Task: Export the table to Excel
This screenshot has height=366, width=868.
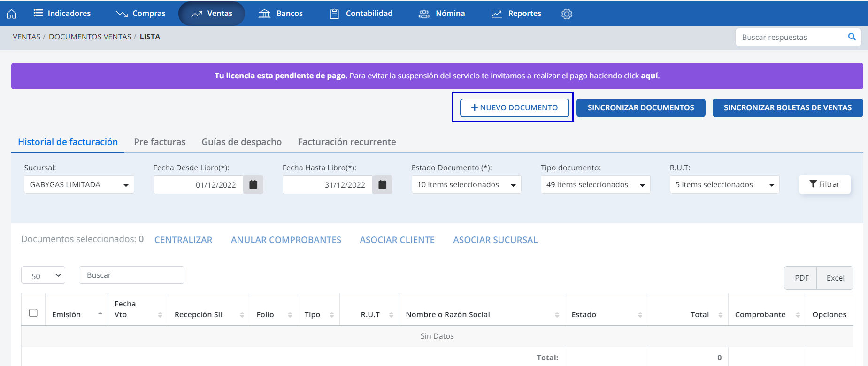Action: (x=835, y=278)
